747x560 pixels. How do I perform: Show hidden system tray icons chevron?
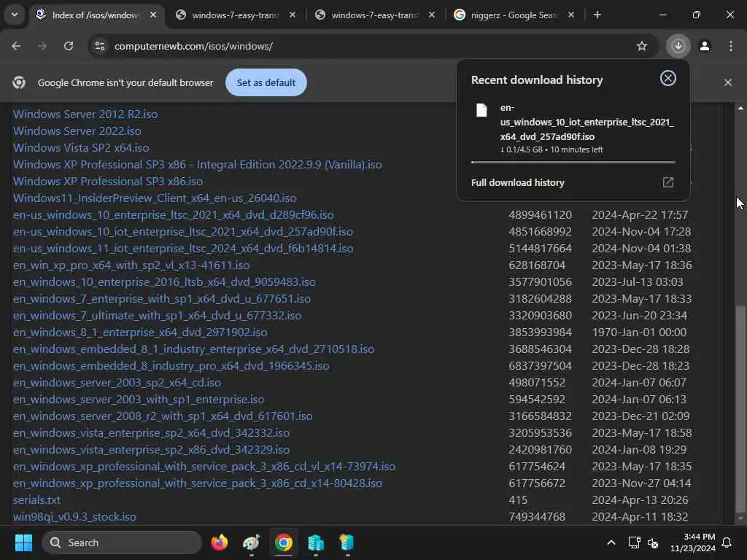click(611, 542)
